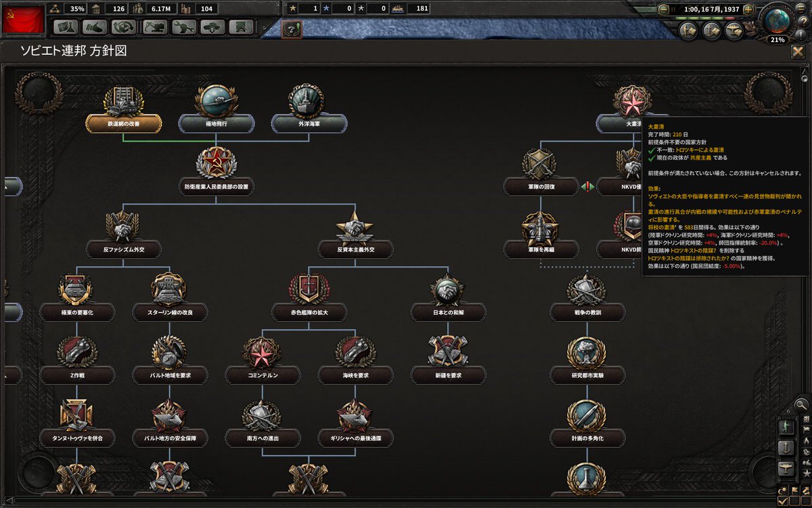This screenshot has height=508, width=812.
Task: Open the army theaters ledger button
Action: click(x=688, y=31)
